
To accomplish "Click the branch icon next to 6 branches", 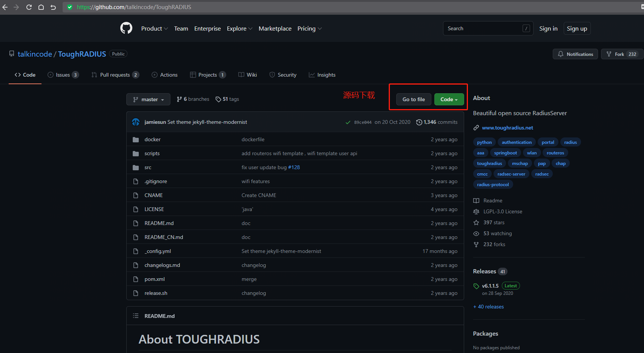I will pyautogui.click(x=179, y=99).
